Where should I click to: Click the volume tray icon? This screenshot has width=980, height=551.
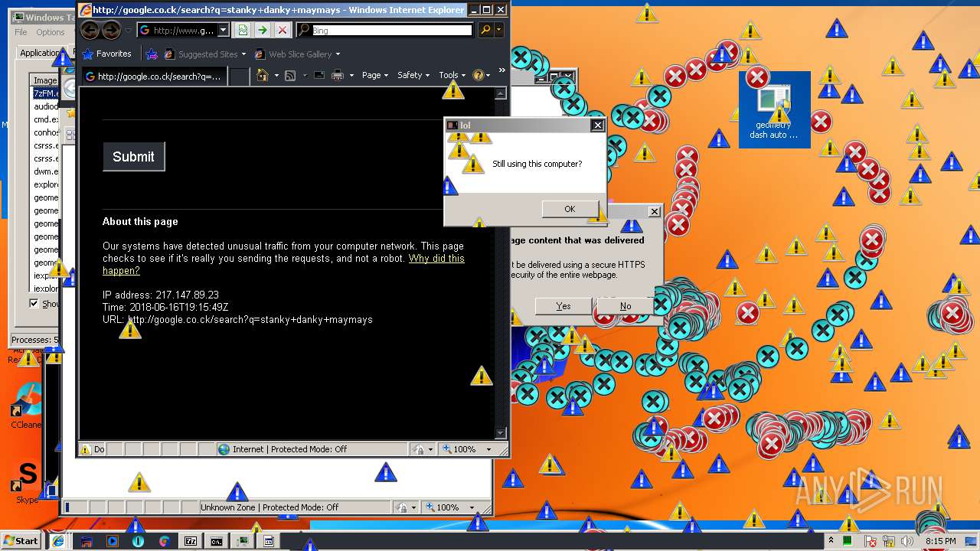click(x=907, y=541)
